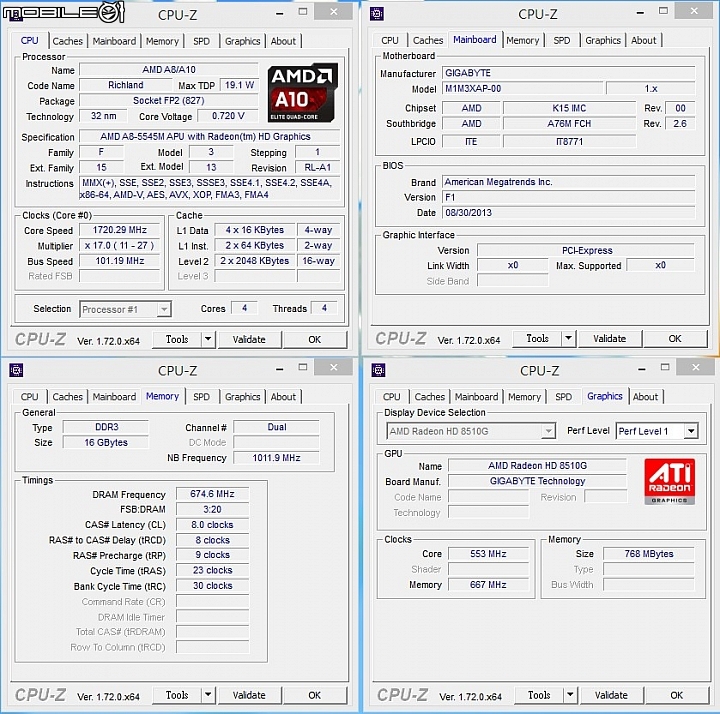Select SPD tab in CPU window

tap(201, 41)
